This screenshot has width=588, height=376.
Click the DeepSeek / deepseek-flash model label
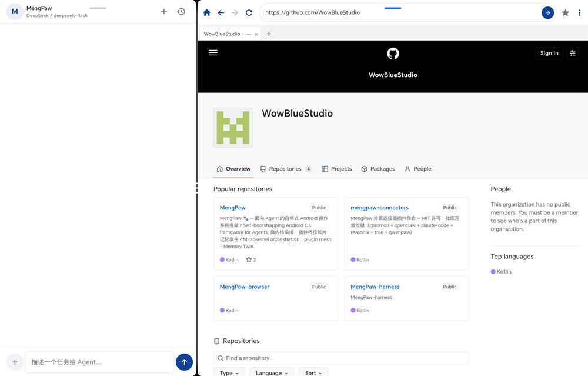point(57,16)
